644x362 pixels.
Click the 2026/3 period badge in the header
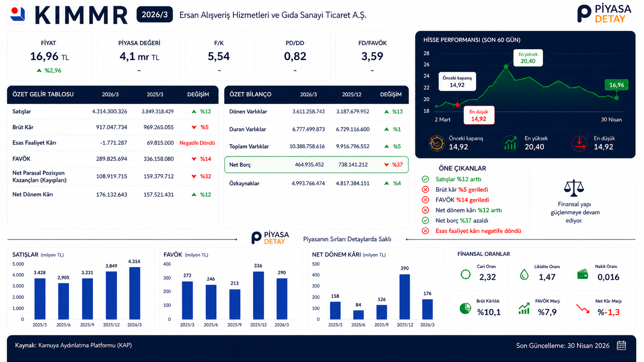(x=154, y=15)
